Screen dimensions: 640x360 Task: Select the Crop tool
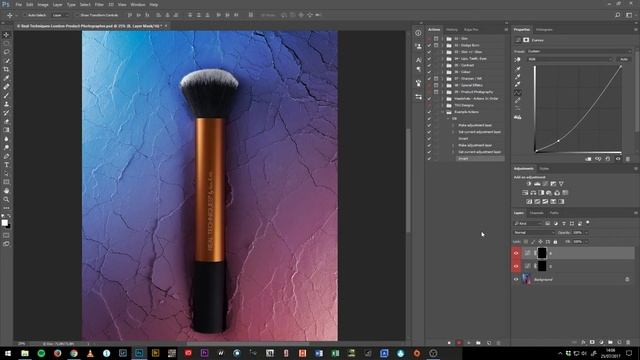point(6,69)
